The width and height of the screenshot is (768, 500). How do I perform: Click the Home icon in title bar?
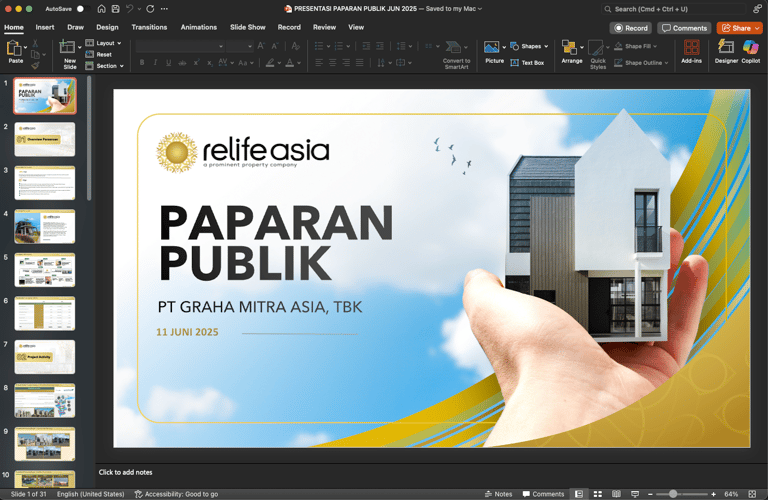101,9
